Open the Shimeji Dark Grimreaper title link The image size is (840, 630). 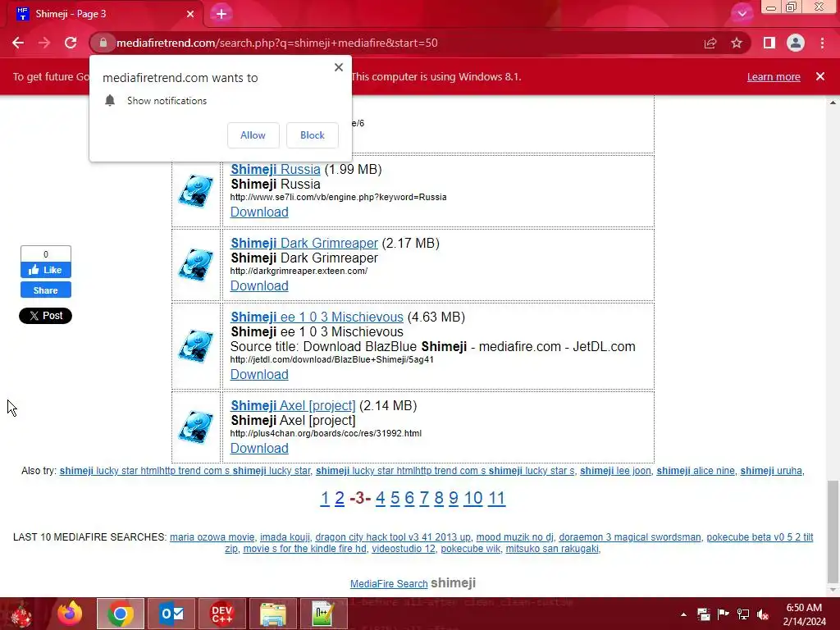click(304, 243)
